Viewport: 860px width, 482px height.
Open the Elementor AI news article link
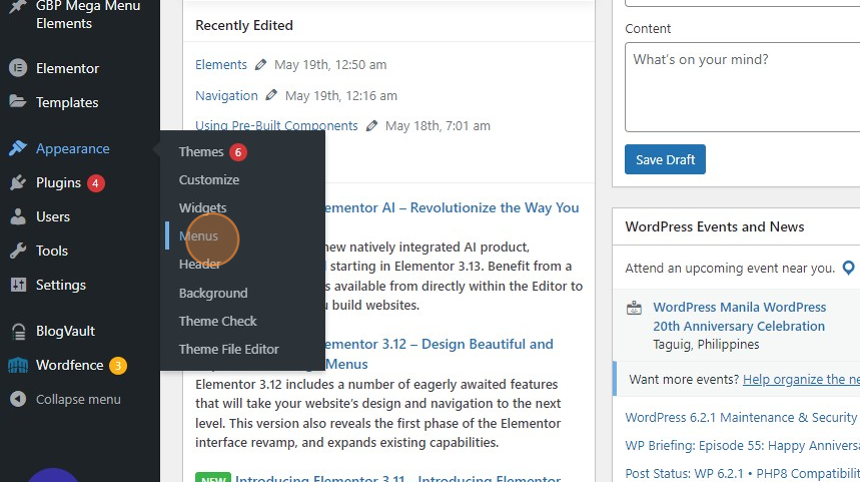click(x=450, y=208)
